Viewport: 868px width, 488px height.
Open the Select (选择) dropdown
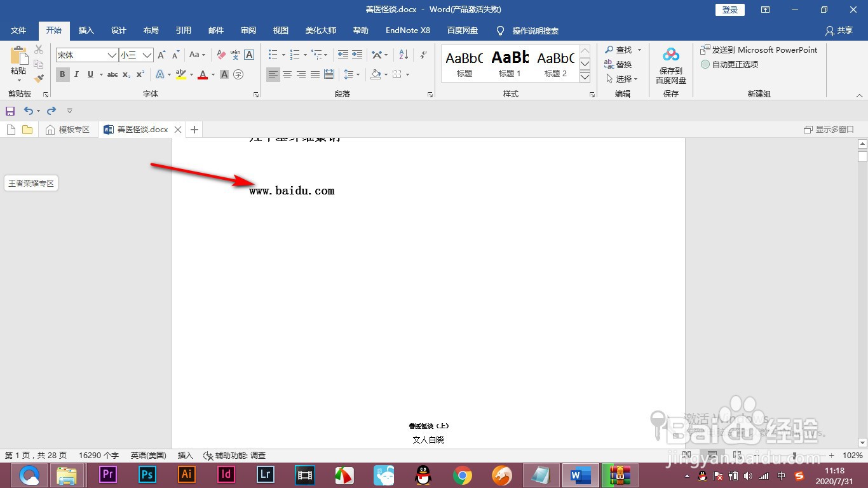(623, 79)
